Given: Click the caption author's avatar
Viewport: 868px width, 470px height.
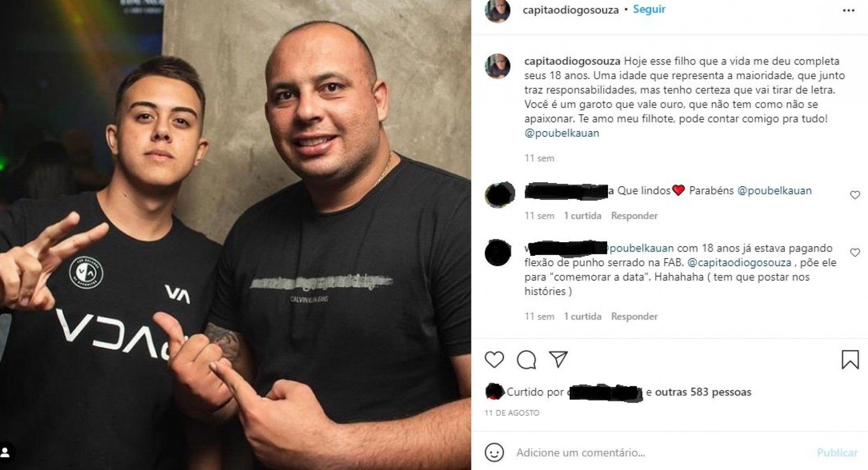Looking at the screenshot, I should (x=498, y=66).
